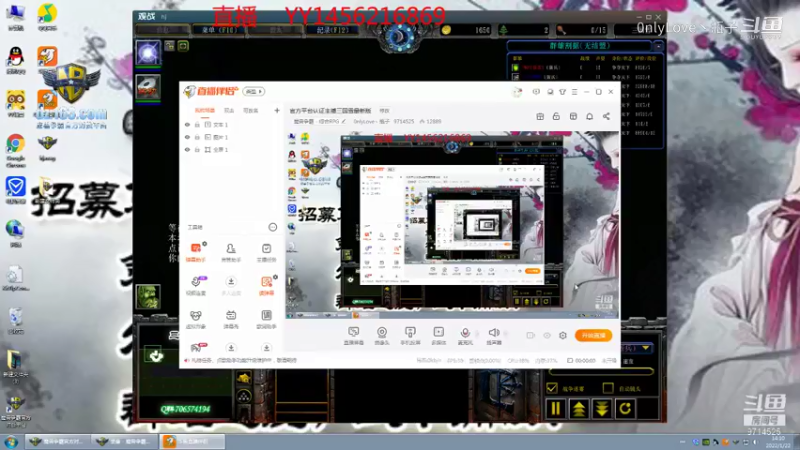Open the orange tool in second toolbox row
The height and width of the screenshot is (450, 800).
[x=266, y=286]
